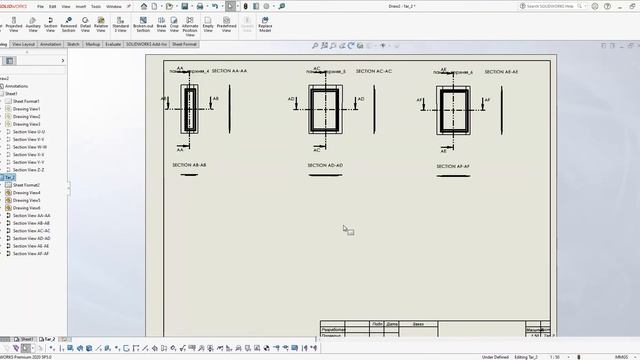
Task: Click the Open document icon
Action: (x=169, y=6)
